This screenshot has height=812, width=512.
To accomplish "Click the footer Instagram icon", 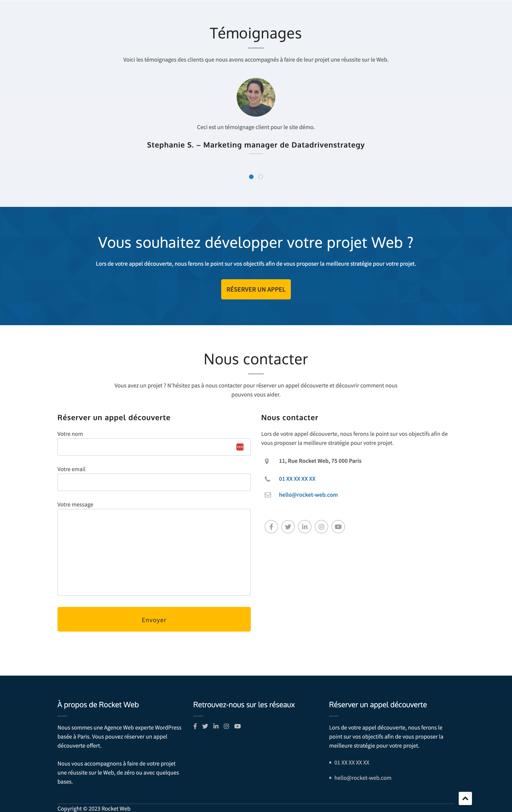I will 226,726.
